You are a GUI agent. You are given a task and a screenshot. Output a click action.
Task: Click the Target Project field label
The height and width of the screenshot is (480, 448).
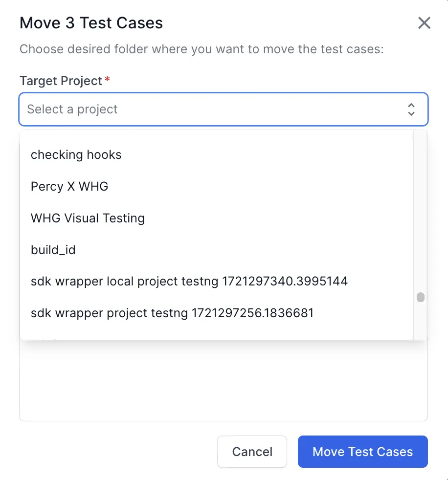click(61, 81)
